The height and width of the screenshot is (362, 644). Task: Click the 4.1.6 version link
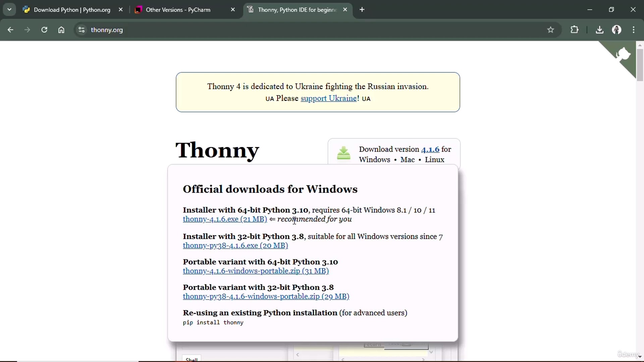point(430,149)
